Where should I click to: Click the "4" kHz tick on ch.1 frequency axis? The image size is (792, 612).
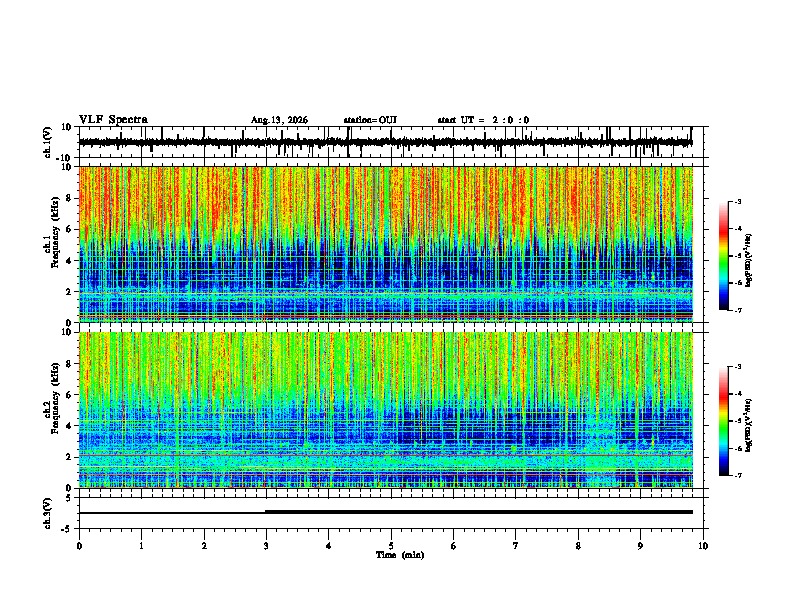[69, 261]
